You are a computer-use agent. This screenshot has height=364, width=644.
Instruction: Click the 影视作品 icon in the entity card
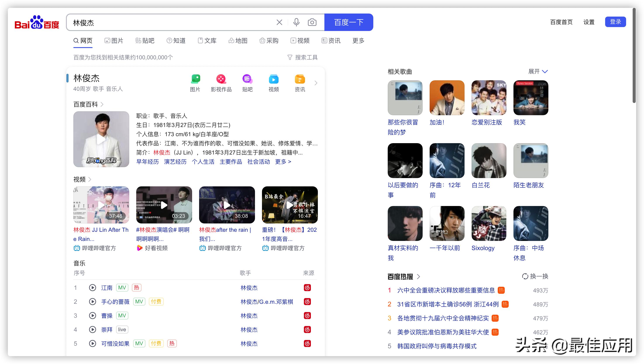coord(221,79)
